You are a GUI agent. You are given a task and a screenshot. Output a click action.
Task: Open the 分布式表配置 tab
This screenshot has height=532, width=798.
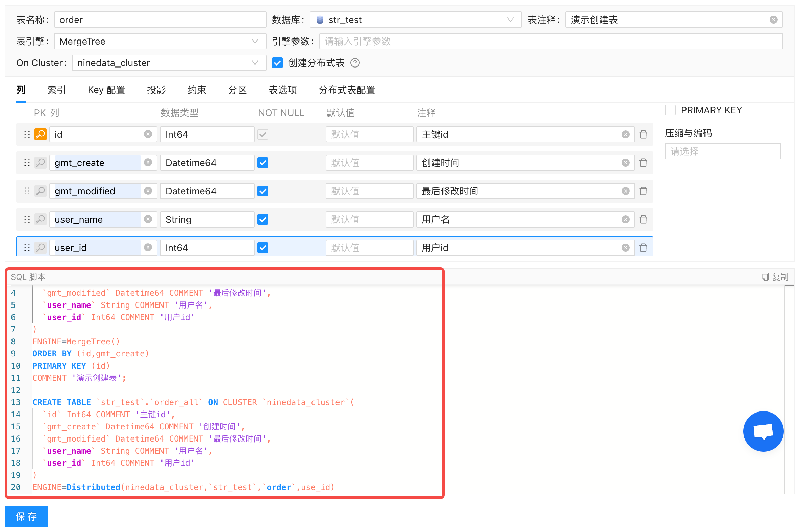pos(346,90)
